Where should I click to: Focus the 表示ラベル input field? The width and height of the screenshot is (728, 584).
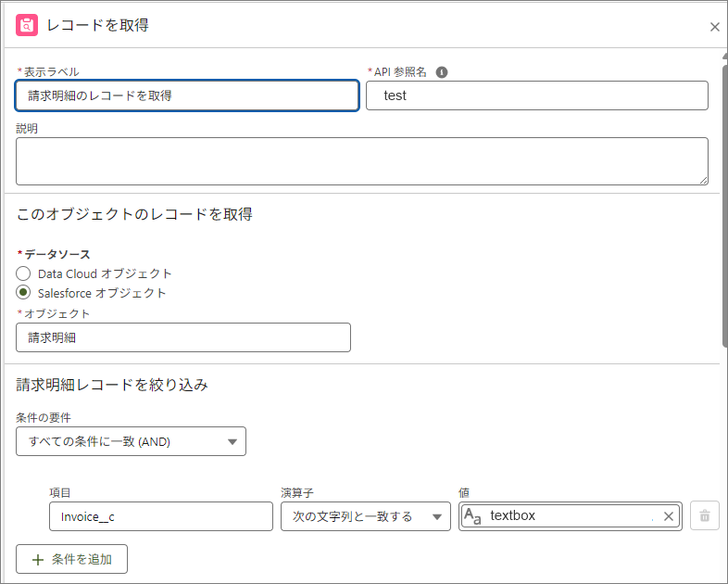pos(187,95)
